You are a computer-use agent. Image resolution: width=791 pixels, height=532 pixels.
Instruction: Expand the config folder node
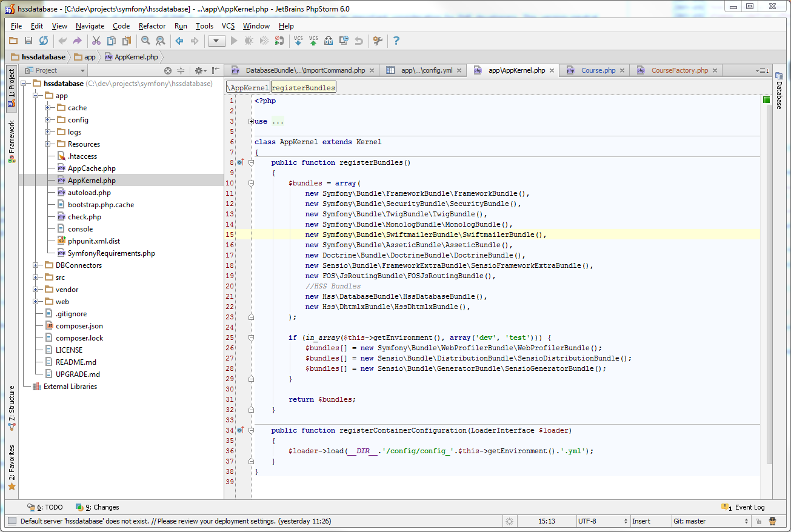click(x=47, y=120)
